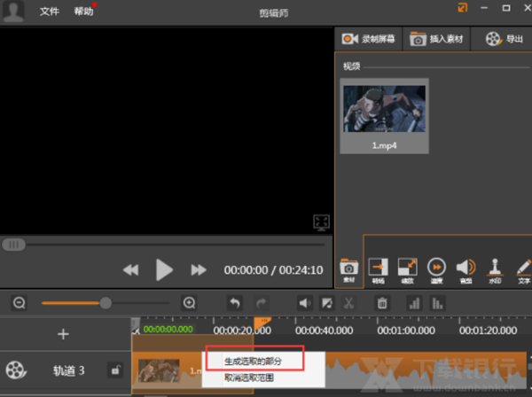The width and height of the screenshot is (532, 397).
Task: Click the scissors cut tool
Action: tap(348, 303)
